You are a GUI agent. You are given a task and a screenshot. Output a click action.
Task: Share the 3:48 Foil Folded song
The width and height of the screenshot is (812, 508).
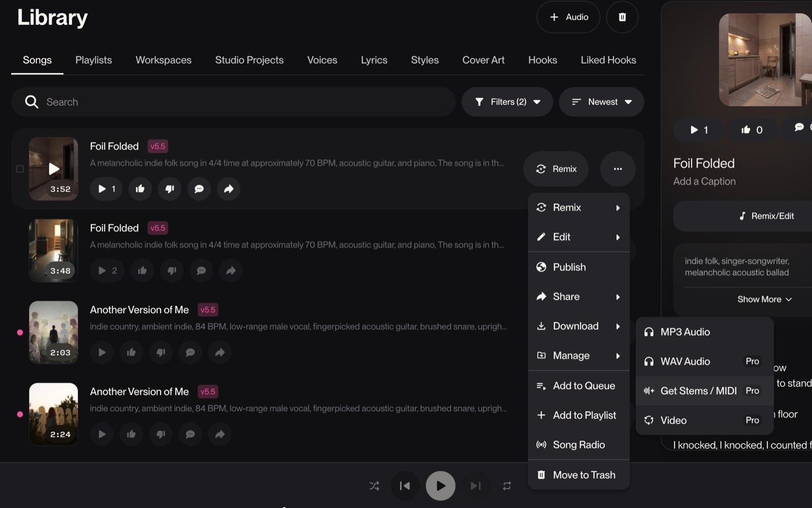(x=230, y=270)
